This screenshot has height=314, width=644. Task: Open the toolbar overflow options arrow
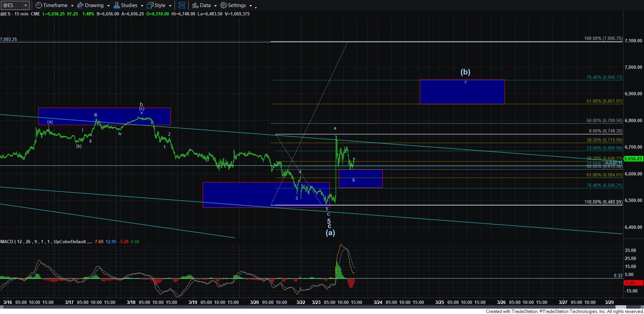256,7
